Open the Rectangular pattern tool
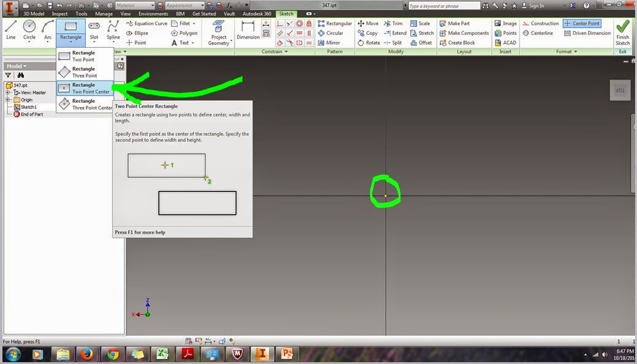The width and height of the screenshot is (637, 364). 335,23
